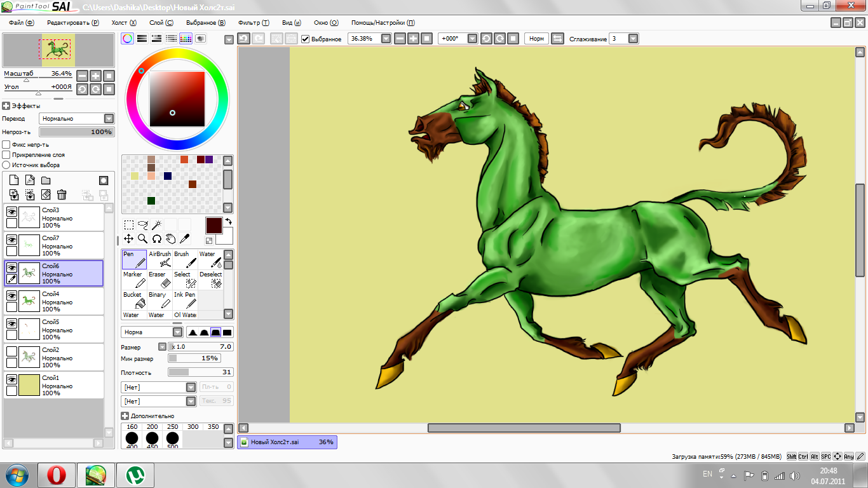
Task: Pick the Bucket fill tool
Action: pyautogui.click(x=134, y=299)
